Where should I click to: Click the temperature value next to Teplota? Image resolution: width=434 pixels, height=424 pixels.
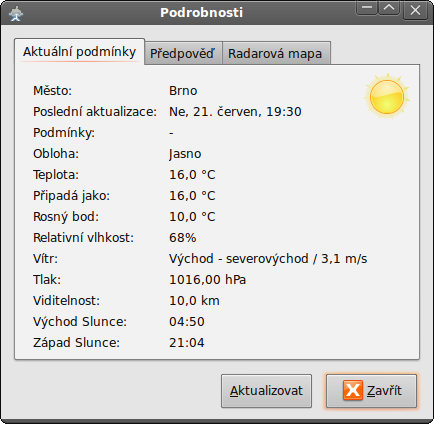pos(192,175)
